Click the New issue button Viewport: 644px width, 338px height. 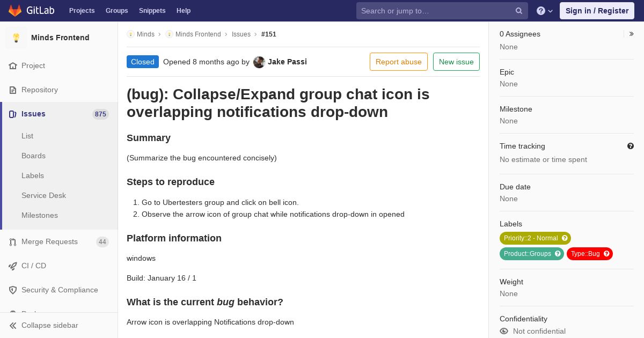[456, 62]
